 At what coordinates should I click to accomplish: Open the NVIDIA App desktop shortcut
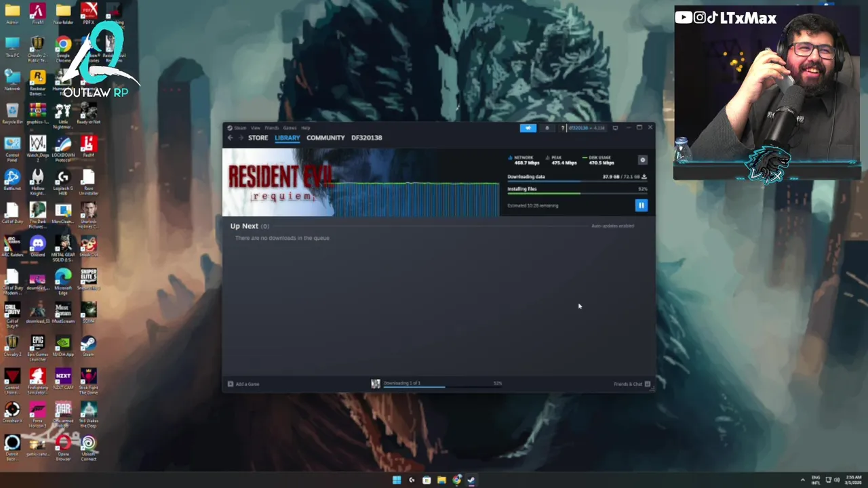pyautogui.click(x=63, y=346)
